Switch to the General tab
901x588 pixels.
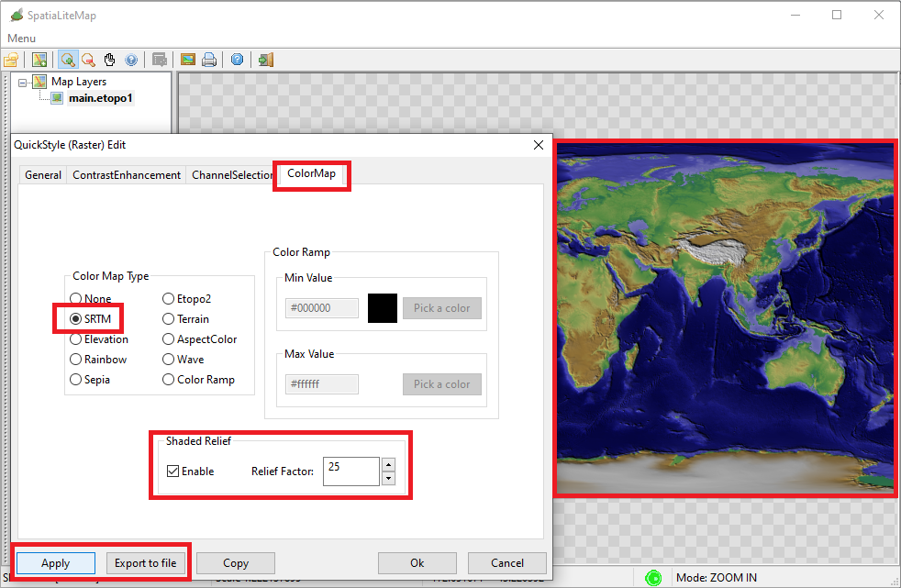[x=43, y=175]
